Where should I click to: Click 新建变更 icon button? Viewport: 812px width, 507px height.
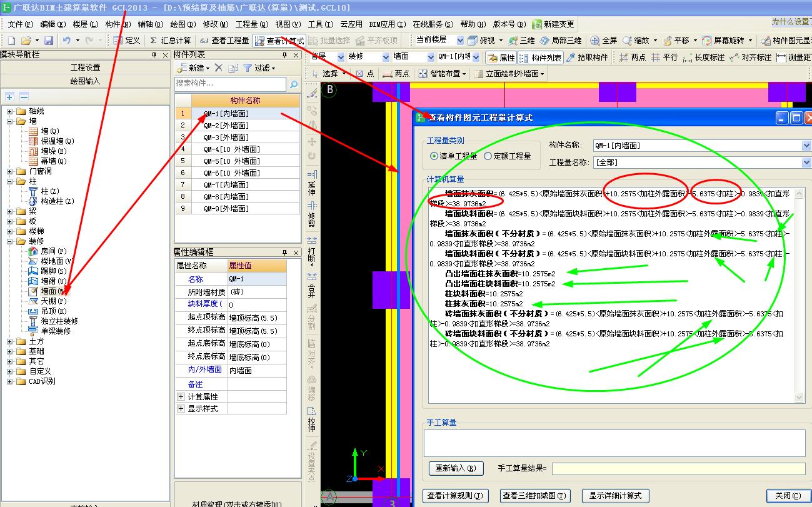[x=553, y=24]
